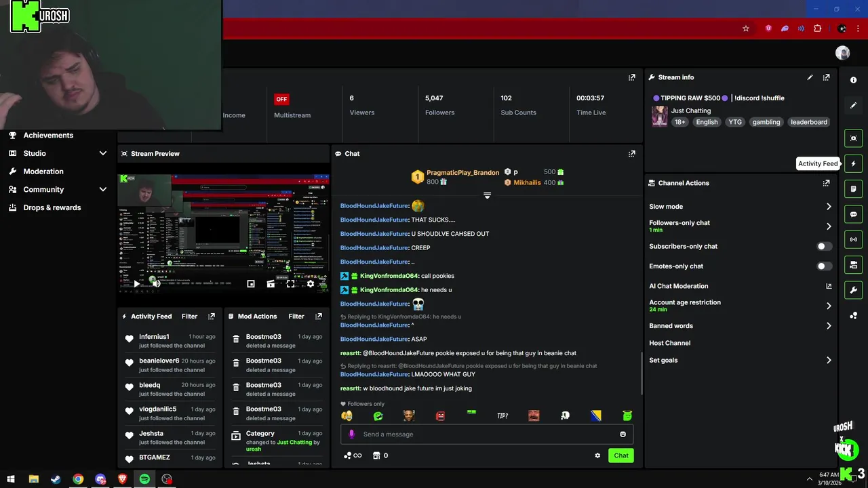Open Set goals options arrow
The image size is (868, 488).
828,361
